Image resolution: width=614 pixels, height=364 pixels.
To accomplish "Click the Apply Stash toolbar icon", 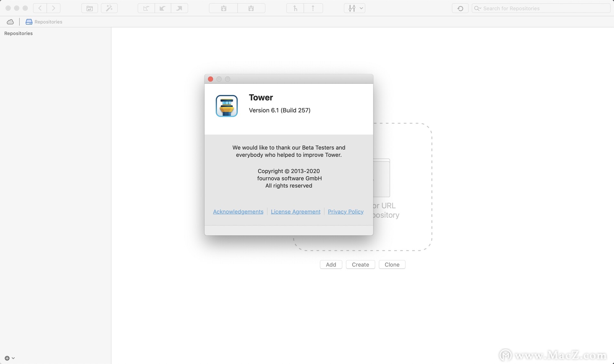I will [251, 8].
